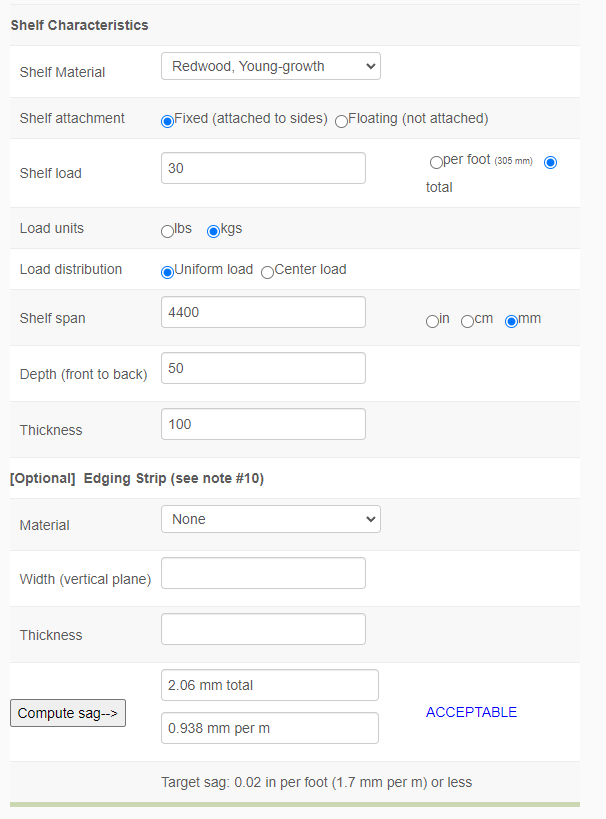Choose per foot shelf load option
606x819 pixels.
[x=436, y=162]
